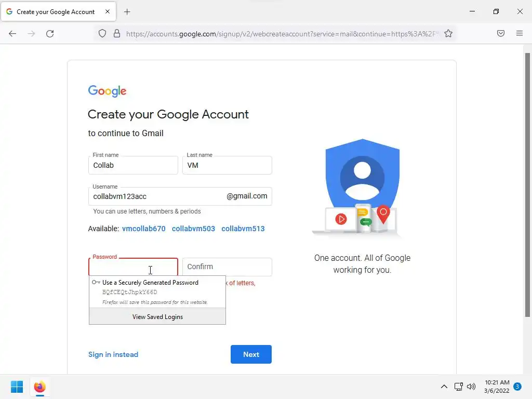Reload the current page
Viewport: 532px width, 399px height.
pos(50,34)
